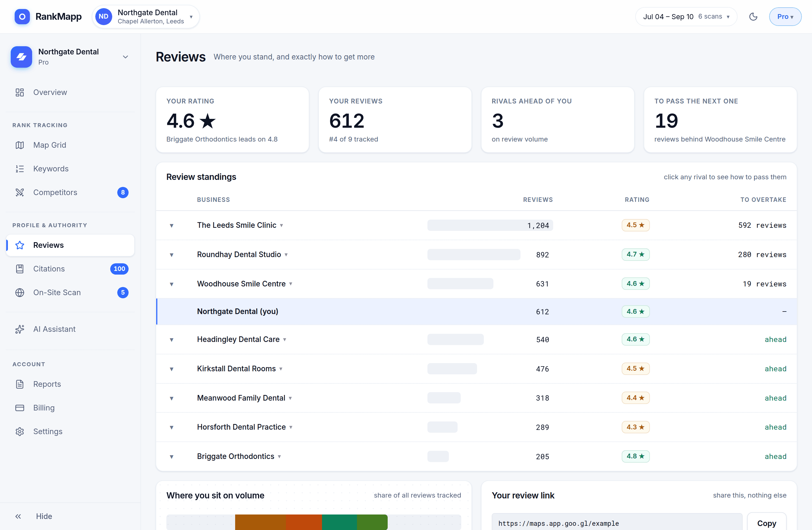Click the On-Site Scan badge showing 5

click(x=123, y=293)
